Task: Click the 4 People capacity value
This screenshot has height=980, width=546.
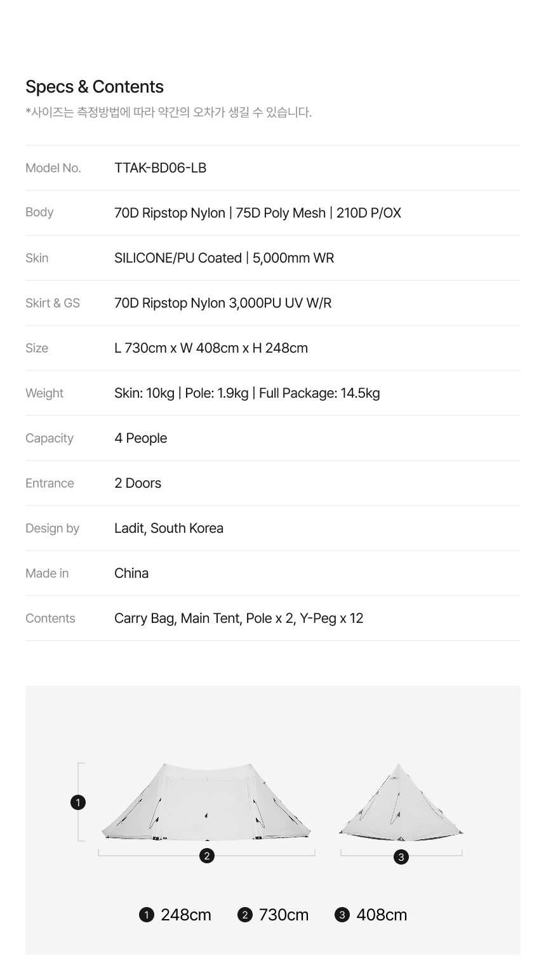Action: [141, 438]
